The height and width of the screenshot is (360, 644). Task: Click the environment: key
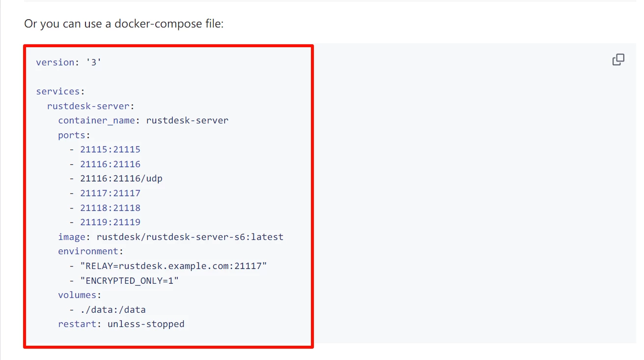[x=90, y=251]
